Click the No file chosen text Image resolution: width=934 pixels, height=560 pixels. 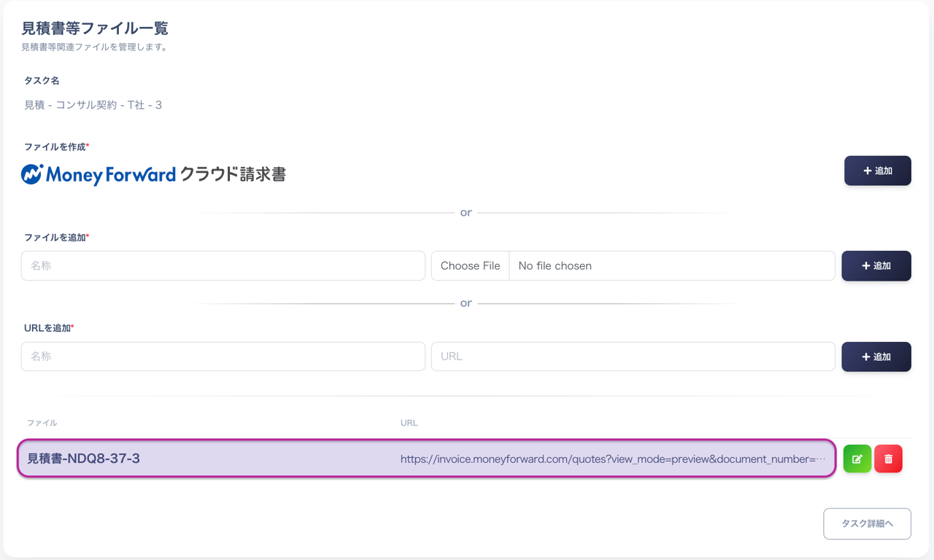click(555, 266)
